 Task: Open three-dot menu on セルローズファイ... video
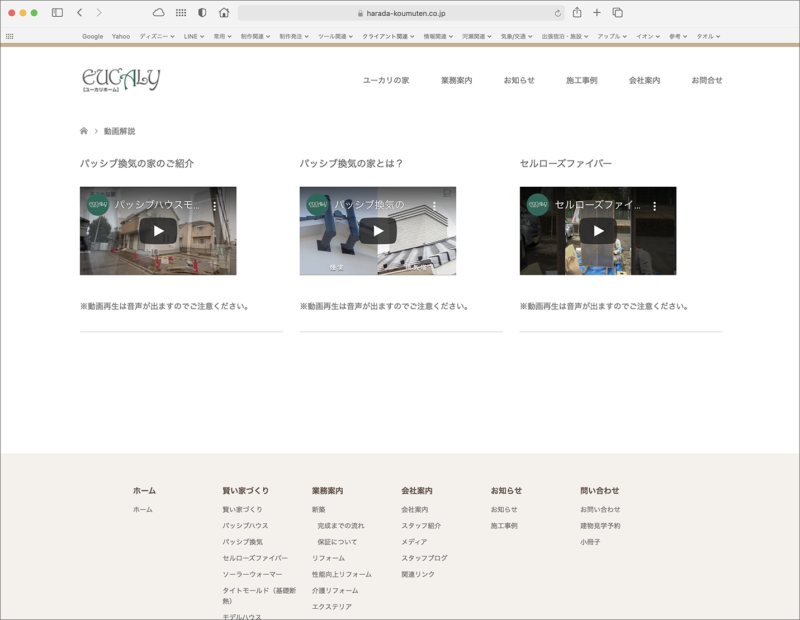click(x=655, y=206)
